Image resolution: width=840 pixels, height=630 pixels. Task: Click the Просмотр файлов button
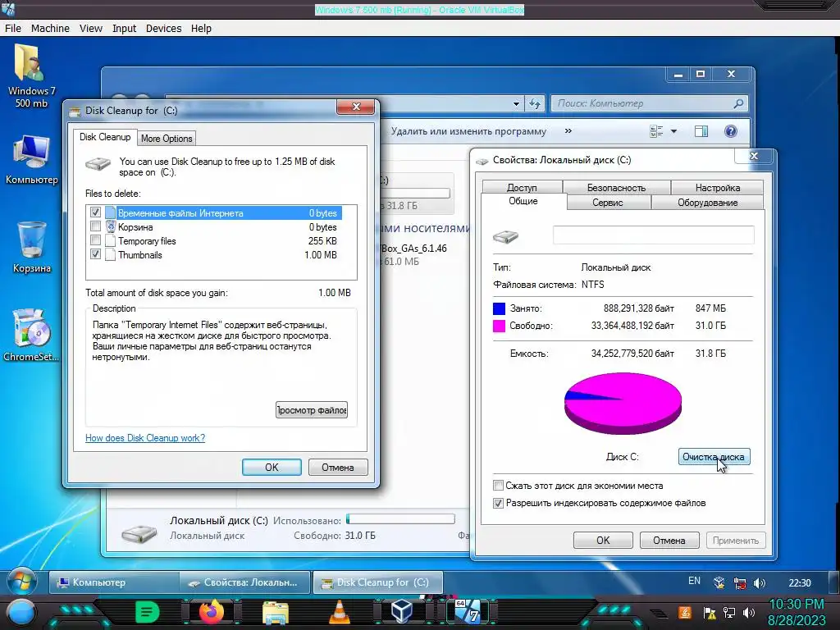[x=311, y=410]
